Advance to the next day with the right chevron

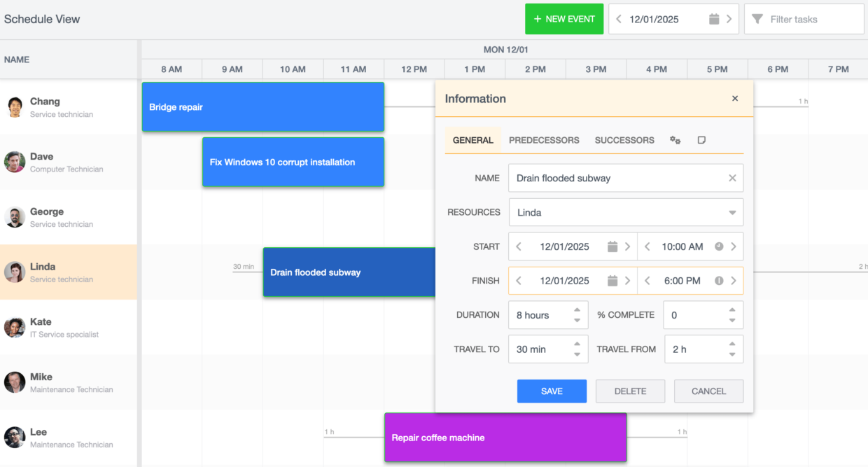pos(730,19)
